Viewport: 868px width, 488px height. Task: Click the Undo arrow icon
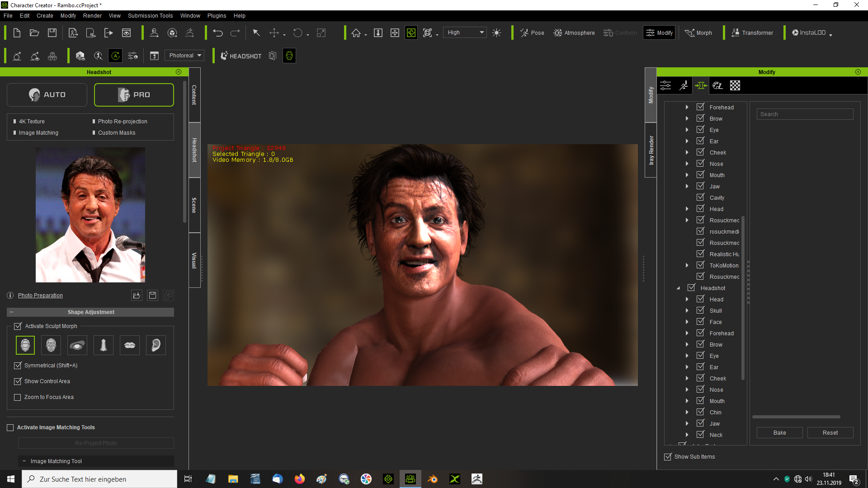(x=218, y=33)
